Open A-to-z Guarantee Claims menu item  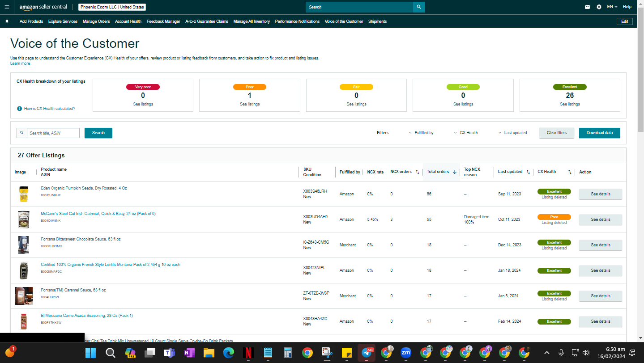point(207,21)
